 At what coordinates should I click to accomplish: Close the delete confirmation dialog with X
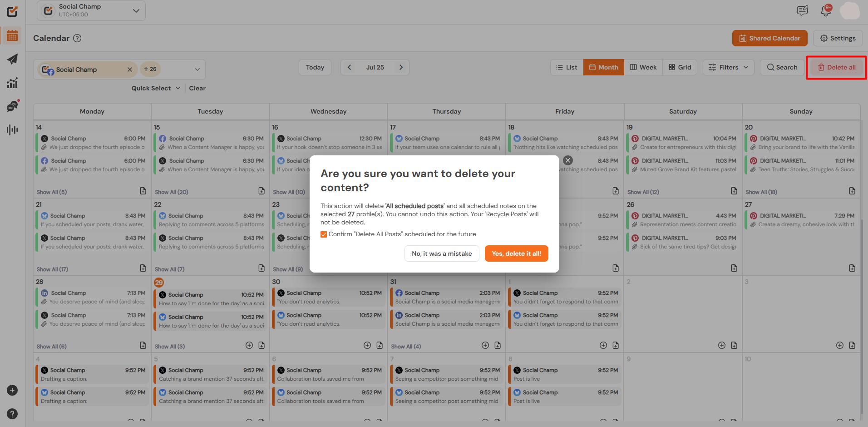[x=568, y=160]
